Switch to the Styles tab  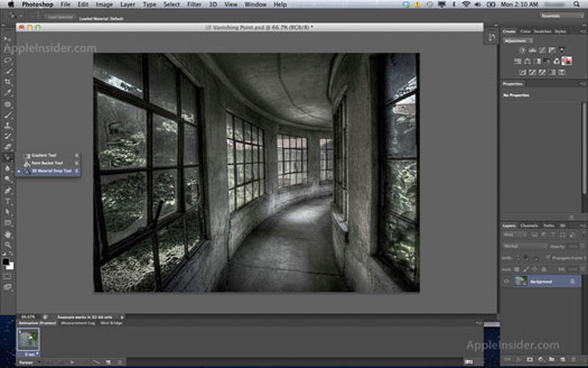coord(560,31)
